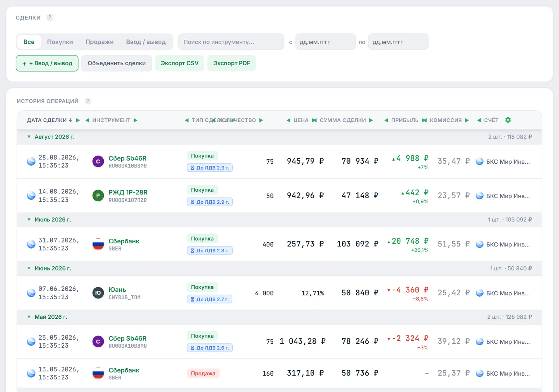Click broker globe icon before 28.08.2026 date

[x=31, y=161]
